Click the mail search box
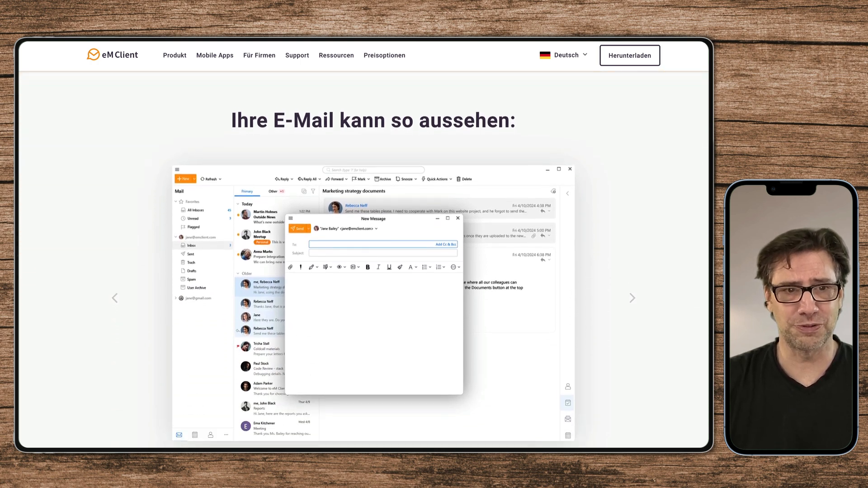The image size is (868, 488). (373, 170)
